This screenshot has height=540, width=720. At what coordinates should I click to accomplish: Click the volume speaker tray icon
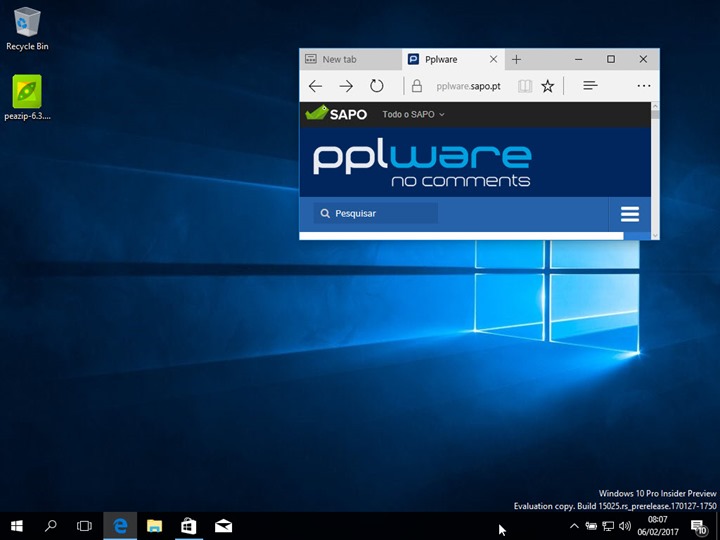[624, 526]
